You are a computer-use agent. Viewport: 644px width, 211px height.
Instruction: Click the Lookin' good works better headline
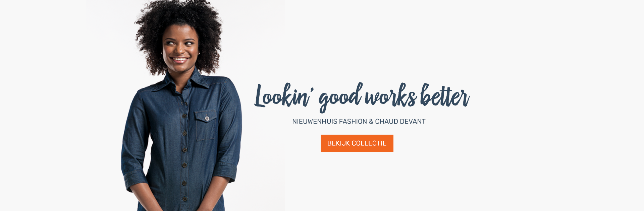click(x=362, y=97)
